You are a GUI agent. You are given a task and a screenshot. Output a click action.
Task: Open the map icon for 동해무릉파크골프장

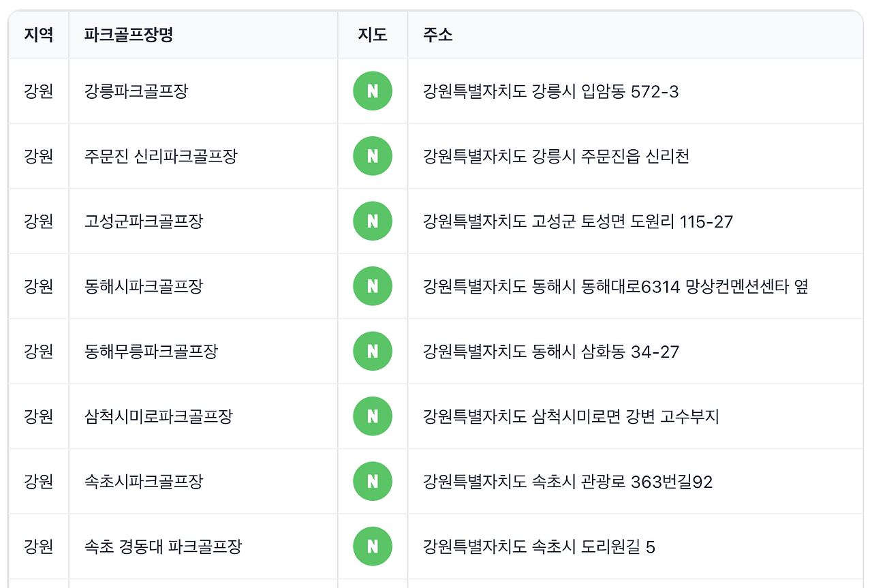point(372,351)
